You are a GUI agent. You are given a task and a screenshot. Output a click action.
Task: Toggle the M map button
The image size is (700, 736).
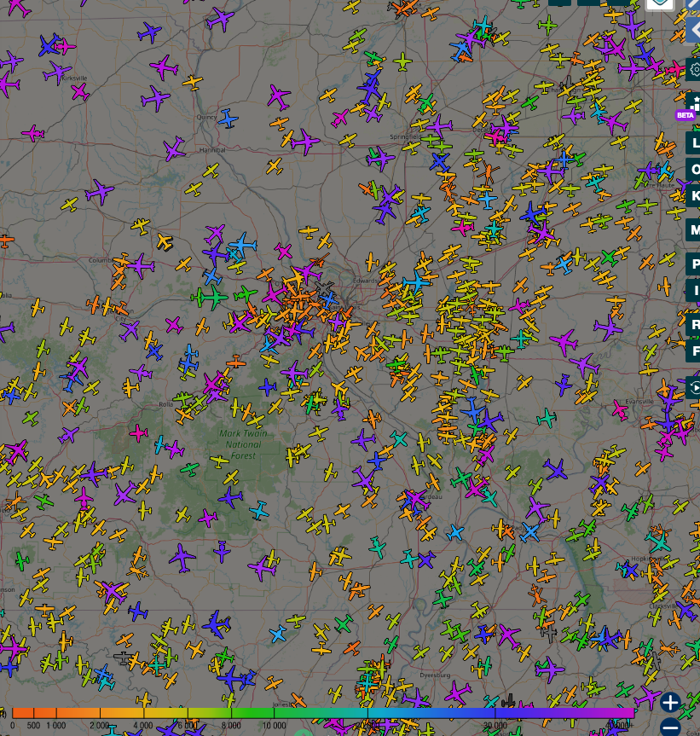pyautogui.click(x=694, y=230)
